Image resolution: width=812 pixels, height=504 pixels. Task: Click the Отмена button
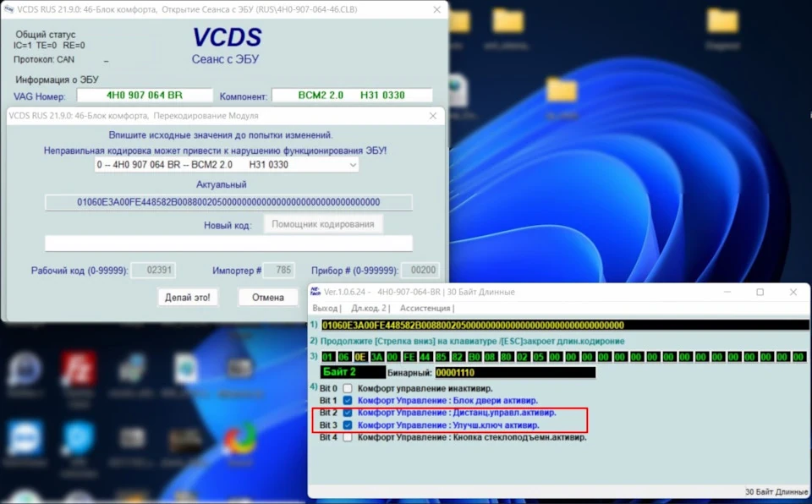pos(268,298)
